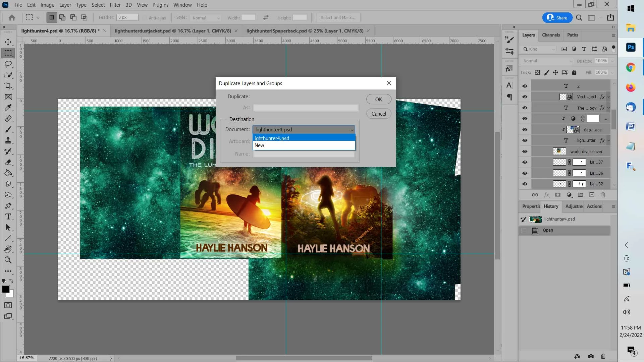Click the delete layer trash icon
This screenshot has width=644, height=362.
tap(603, 195)
